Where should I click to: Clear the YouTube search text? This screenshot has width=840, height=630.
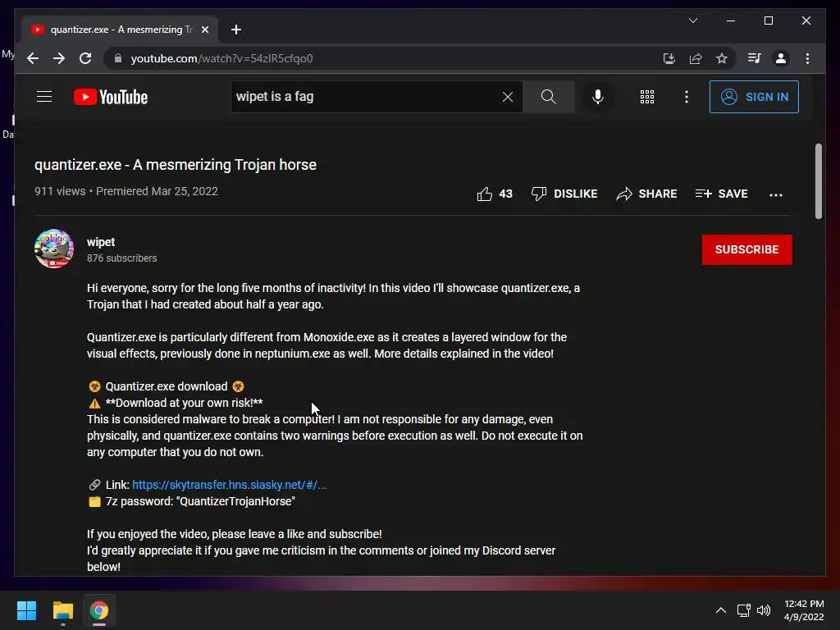coord(507,97)
